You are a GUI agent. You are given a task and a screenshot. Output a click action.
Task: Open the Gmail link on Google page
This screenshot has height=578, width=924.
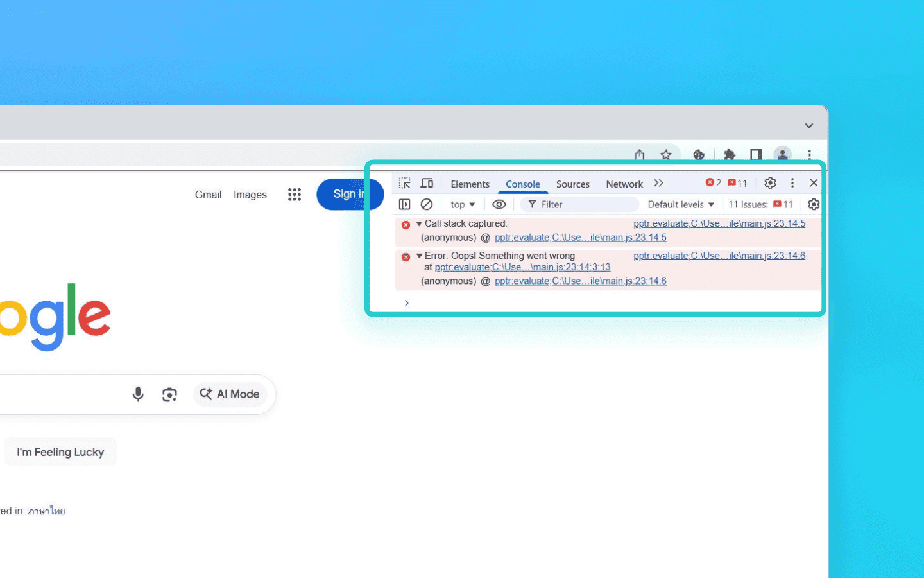pyautogui.click(x=209, y=195)
